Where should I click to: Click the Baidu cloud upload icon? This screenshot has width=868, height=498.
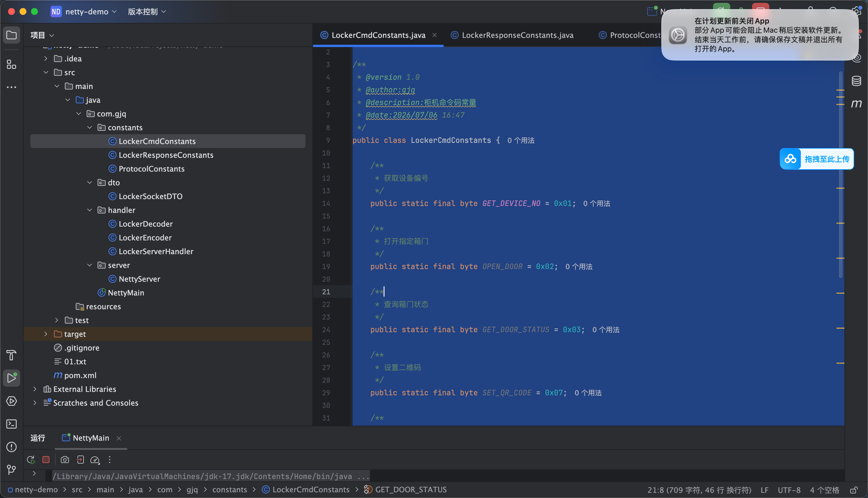tap(790, 159)
